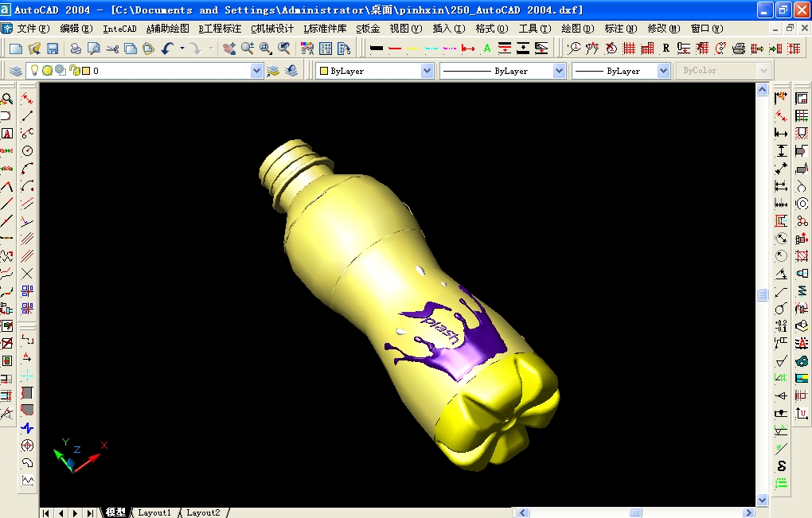Click the Zoom Window tool
Screen dimensions: 812x518
click(x=266, y=49)
